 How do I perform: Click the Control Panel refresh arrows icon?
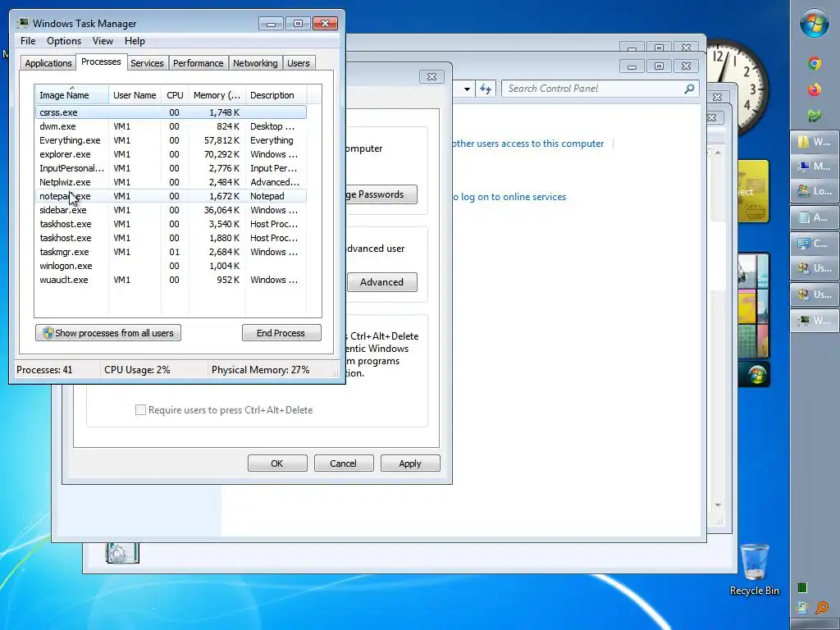tap(486, 89)
